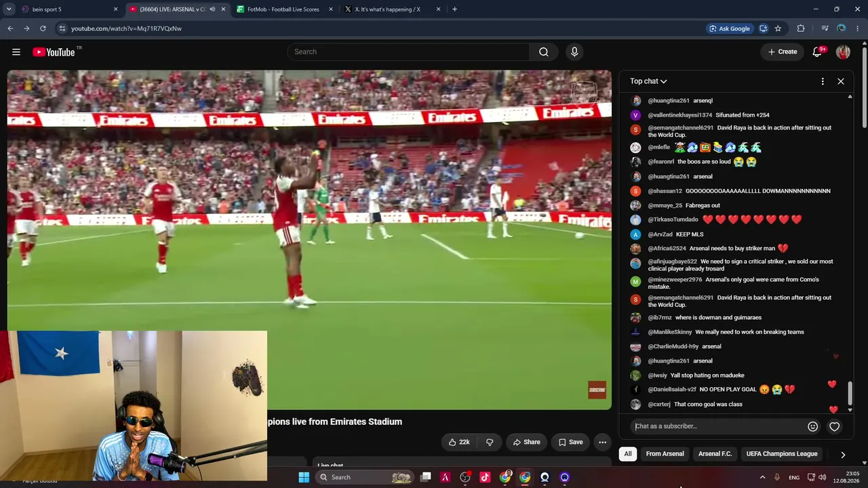The width and height of the screenshot is (868, 488).
Task: Open Chrome media controls icon
Action: tap(825, 28)
